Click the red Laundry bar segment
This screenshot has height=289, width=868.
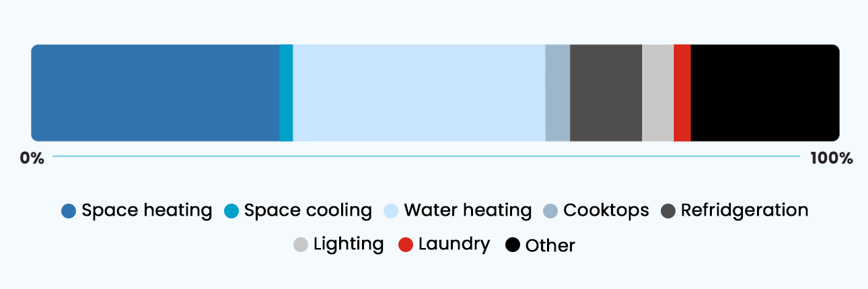682,93
